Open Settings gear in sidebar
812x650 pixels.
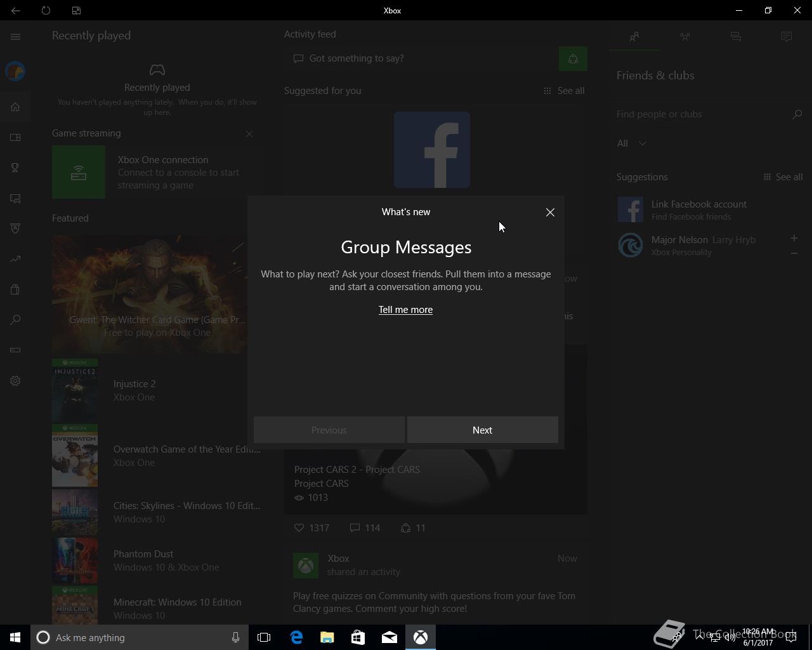coord(15,381)
